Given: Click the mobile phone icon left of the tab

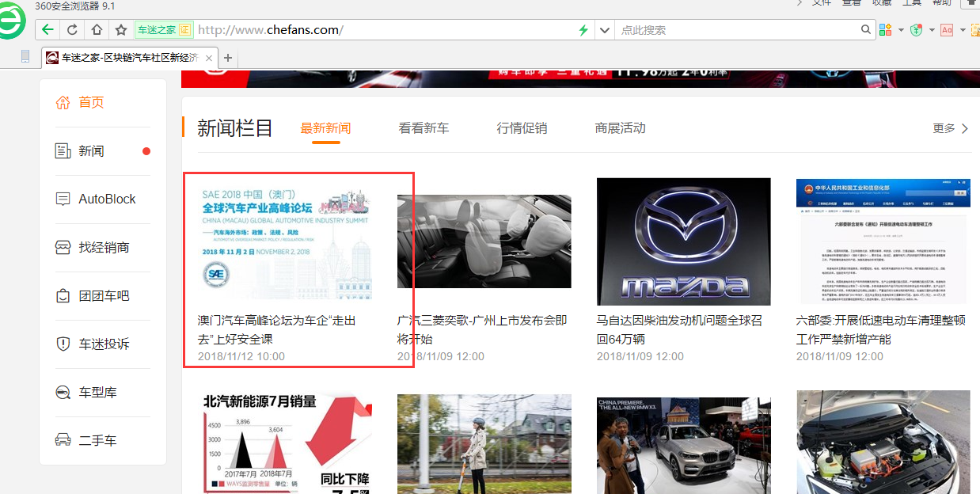Looking at the screenshot, I should tap(25, 57).
